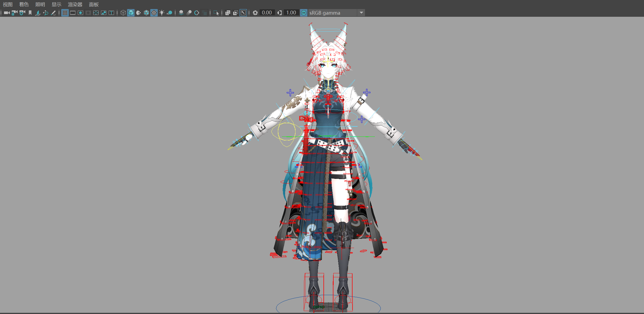Toggle the Resolution Gate icon
Screen dimensions: 644x314
(80, 13)
